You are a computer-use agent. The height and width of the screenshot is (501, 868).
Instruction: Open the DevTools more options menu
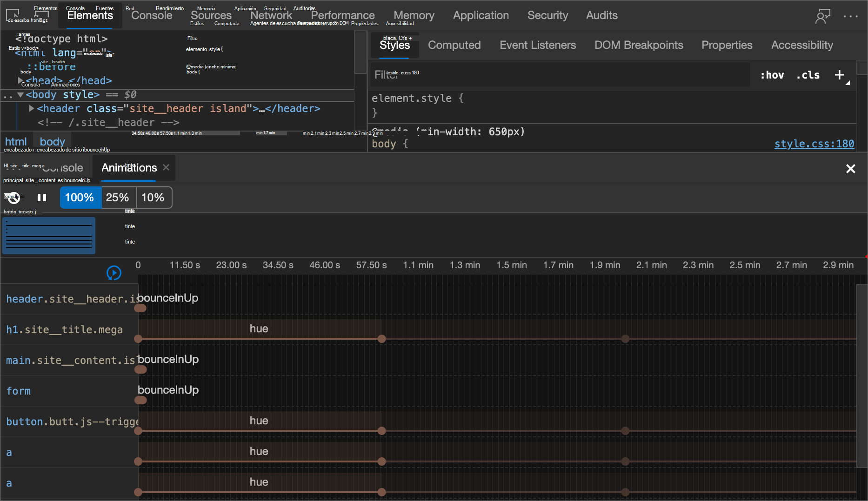tap(850, 16)
